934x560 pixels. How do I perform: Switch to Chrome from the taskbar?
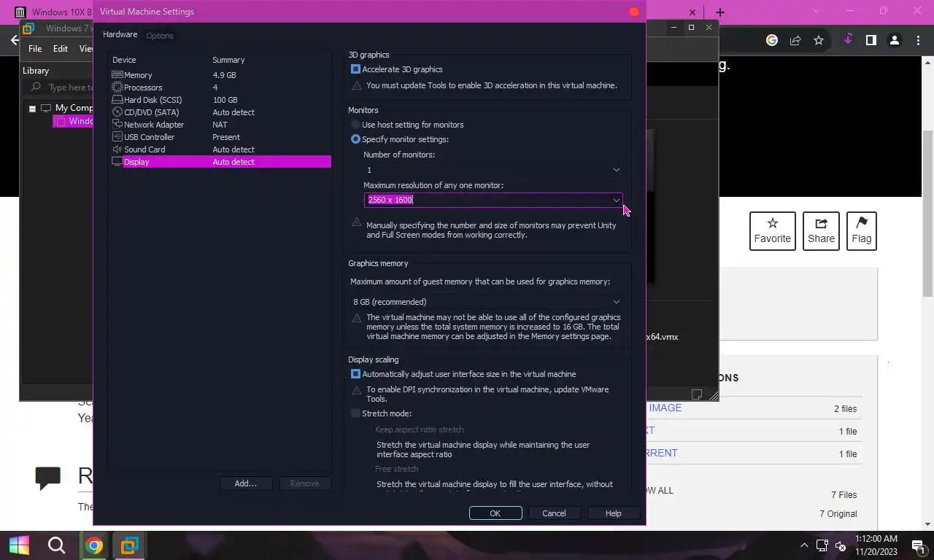[x=93, y=545]
